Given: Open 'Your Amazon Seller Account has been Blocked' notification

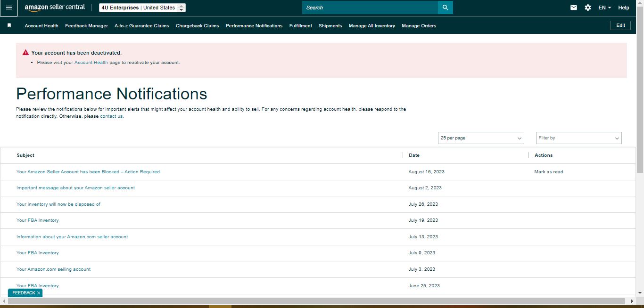Looking at the screenshot, I should pyautogui.click(x=88, y=172).
